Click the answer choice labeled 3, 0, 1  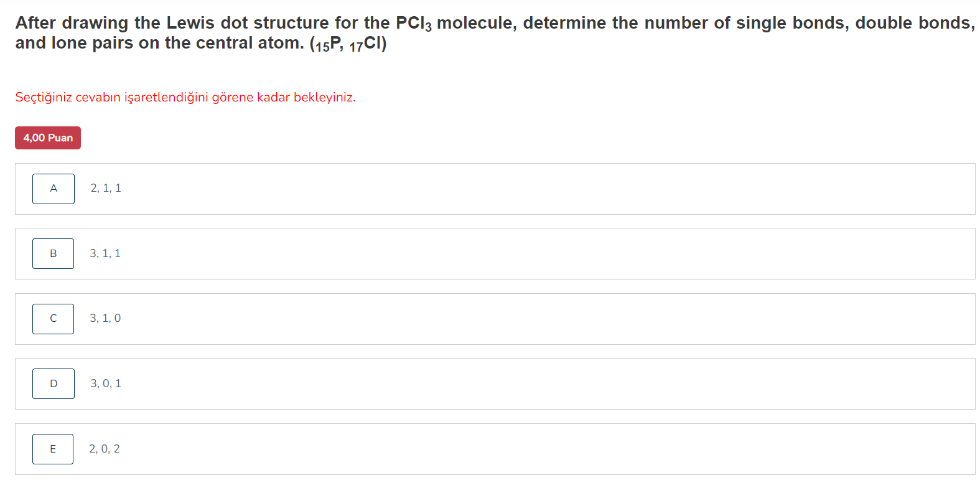tap(105, 383)
